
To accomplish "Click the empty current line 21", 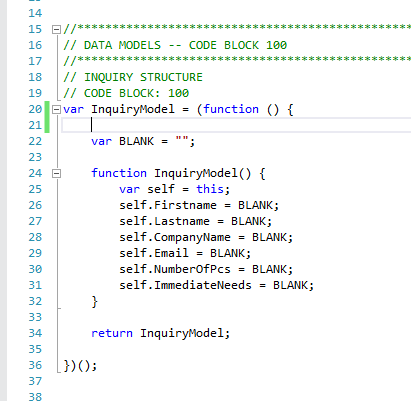I will pyautogui.click(x=236, y=125).
